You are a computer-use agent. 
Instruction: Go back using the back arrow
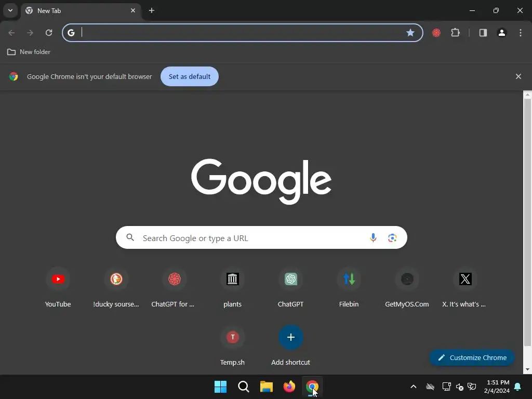coord(11,33)
